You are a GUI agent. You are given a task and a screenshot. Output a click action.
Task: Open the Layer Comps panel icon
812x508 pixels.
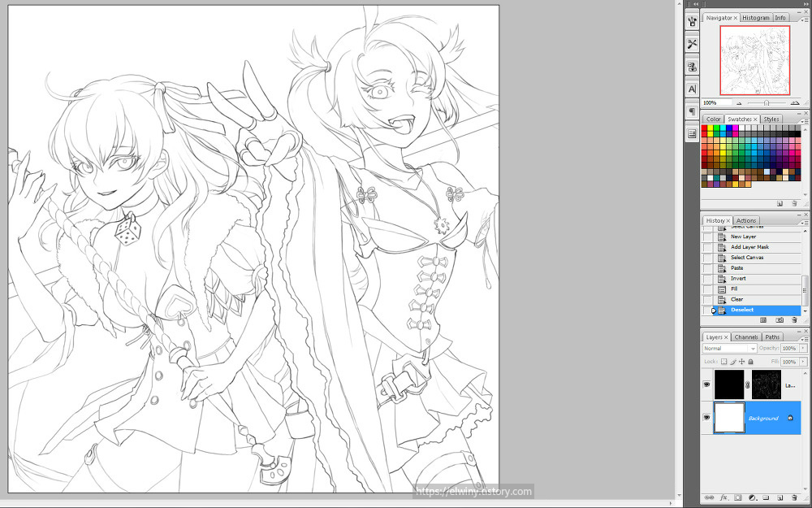692,134
